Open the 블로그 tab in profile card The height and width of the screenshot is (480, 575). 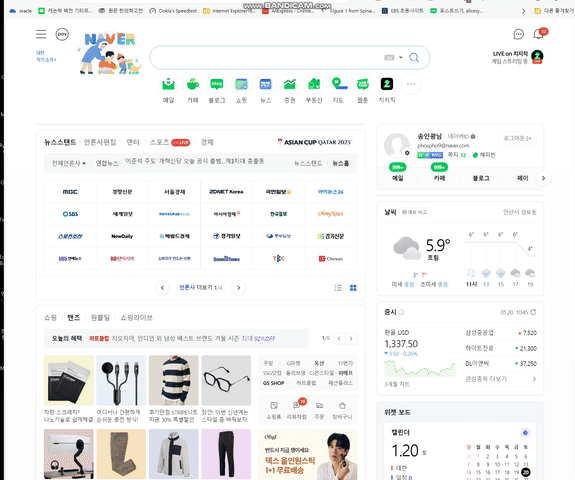tap(480, 178)
